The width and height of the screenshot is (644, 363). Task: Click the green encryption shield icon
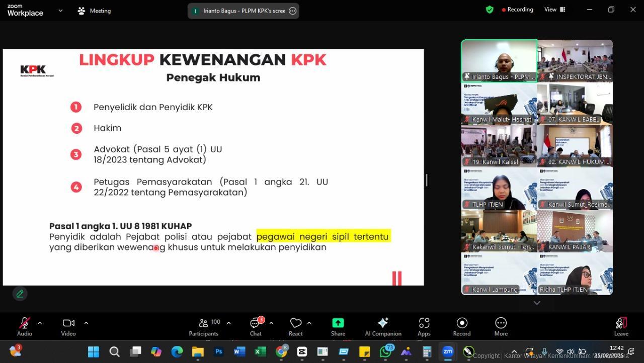pyautogui.click(x=490, y=10)
